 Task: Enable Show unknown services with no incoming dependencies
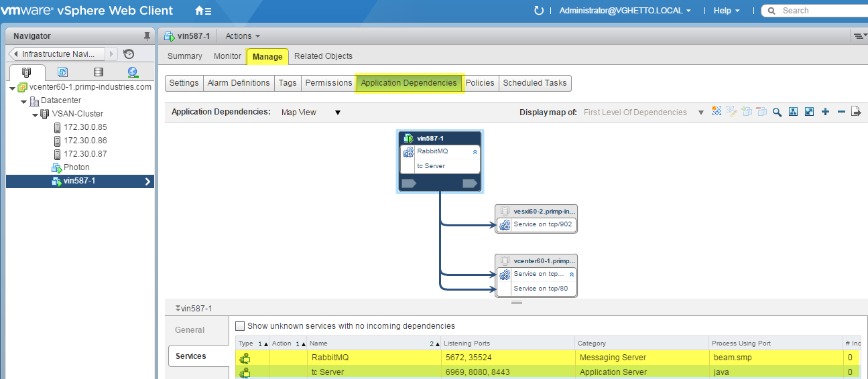(240, 326)
